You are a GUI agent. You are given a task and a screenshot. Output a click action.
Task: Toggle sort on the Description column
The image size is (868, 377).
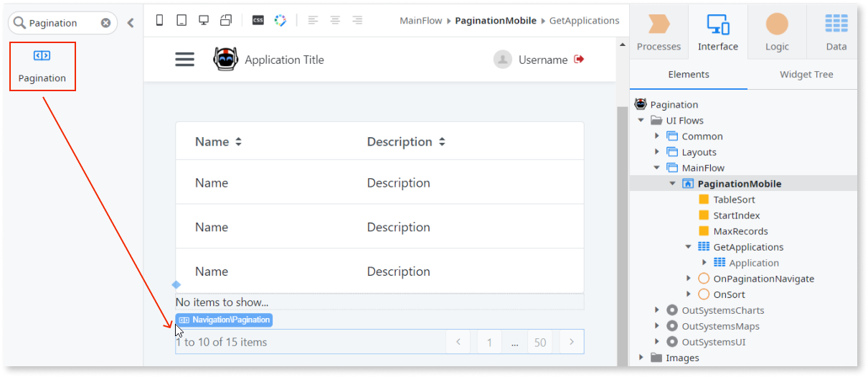(442, 142)
